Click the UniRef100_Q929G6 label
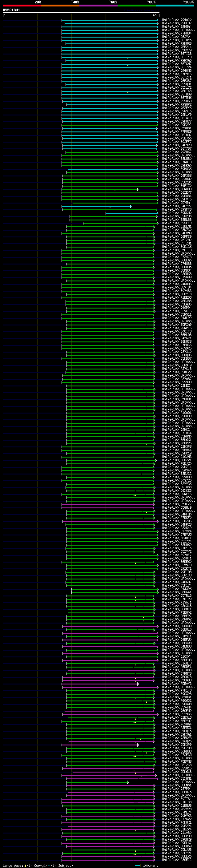Image resolution: width=197 pixels, height=868 pixels. coord(176,714)
